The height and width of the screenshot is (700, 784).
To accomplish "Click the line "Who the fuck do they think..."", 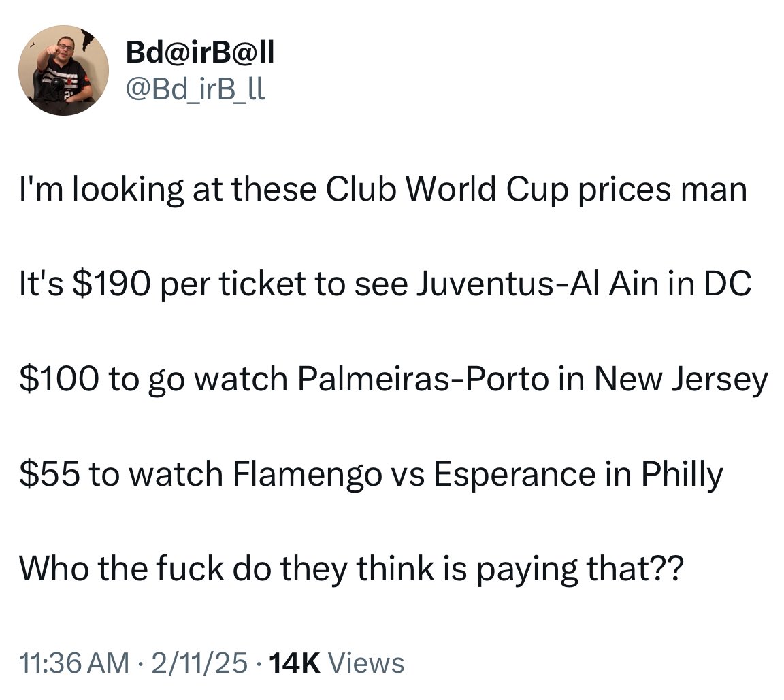I will (351, 569).
